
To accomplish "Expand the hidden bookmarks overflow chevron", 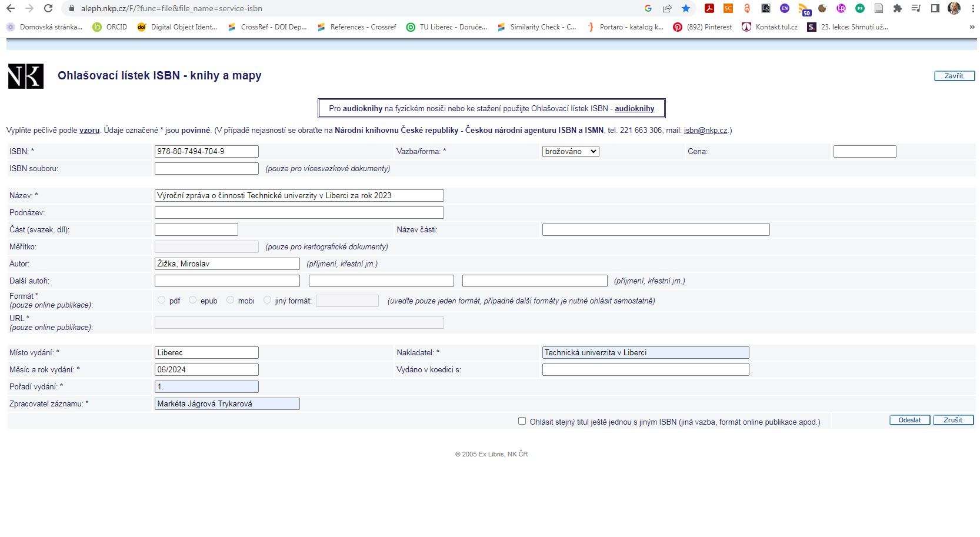I will click(x=972, y=27).
